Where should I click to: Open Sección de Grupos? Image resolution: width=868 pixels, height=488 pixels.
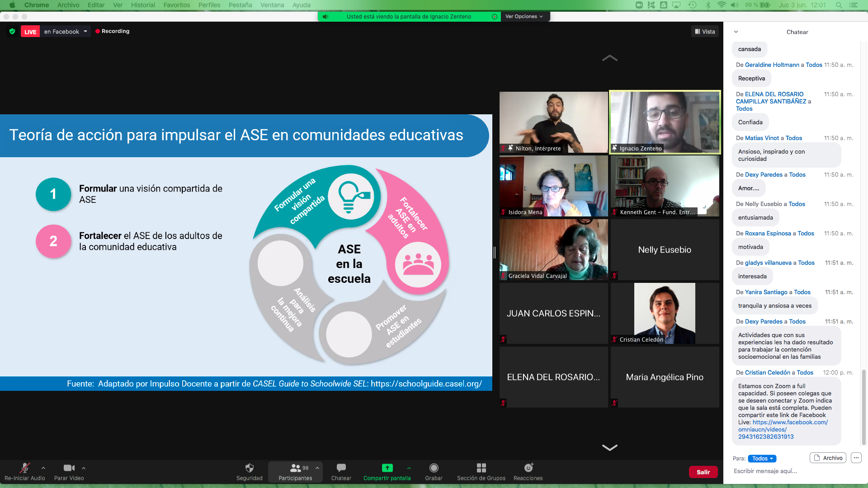tap(481, 468)
